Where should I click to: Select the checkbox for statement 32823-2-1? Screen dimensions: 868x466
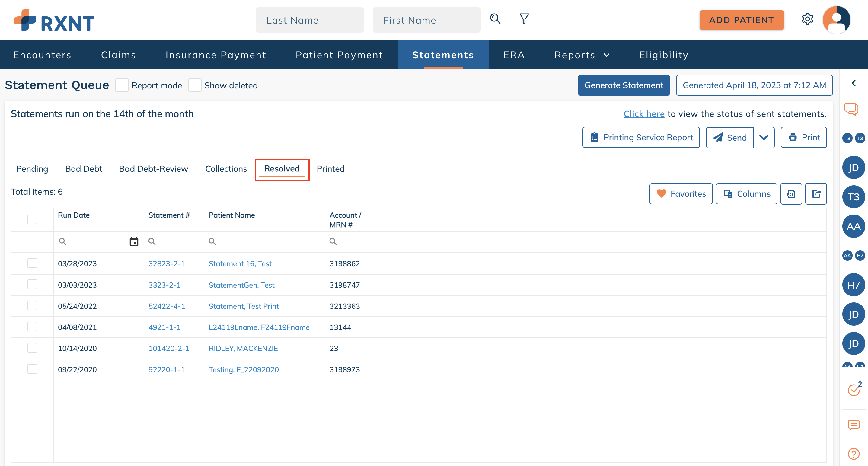click(32, 263)
